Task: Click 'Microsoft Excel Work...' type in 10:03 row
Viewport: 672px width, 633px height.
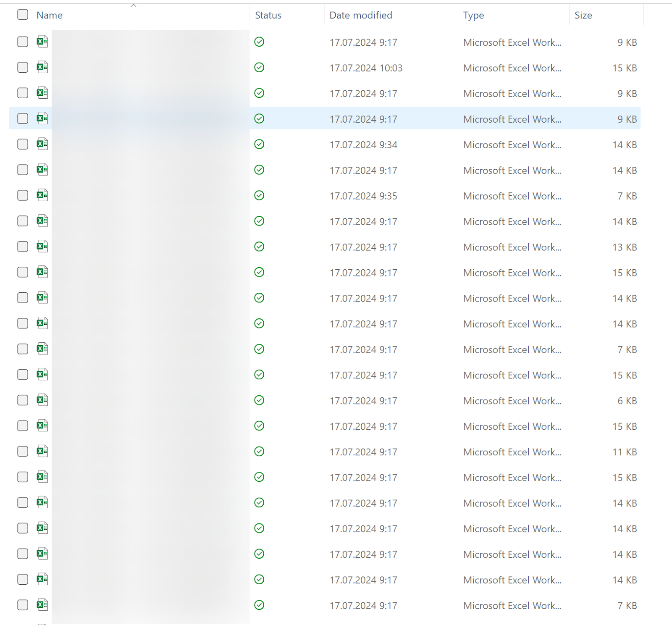Action: [x=512, y=68]
